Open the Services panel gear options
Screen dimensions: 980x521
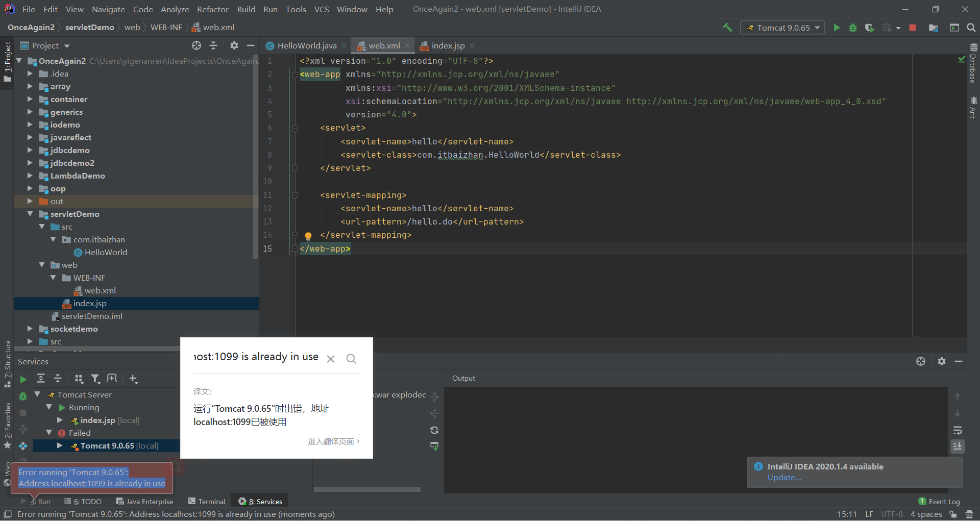coord(942,361)
